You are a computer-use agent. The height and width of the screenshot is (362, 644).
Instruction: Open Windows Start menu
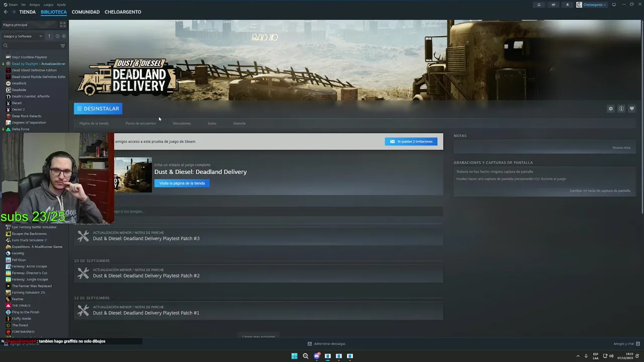tap(294, 356)
